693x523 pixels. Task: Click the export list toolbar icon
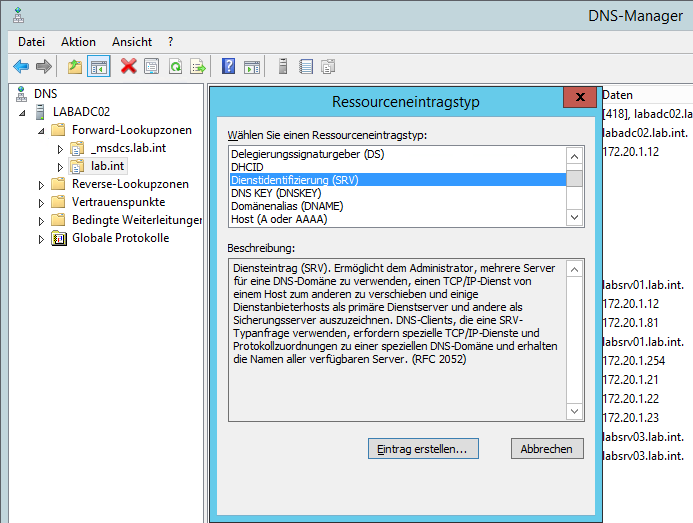(x=198, y=67)
